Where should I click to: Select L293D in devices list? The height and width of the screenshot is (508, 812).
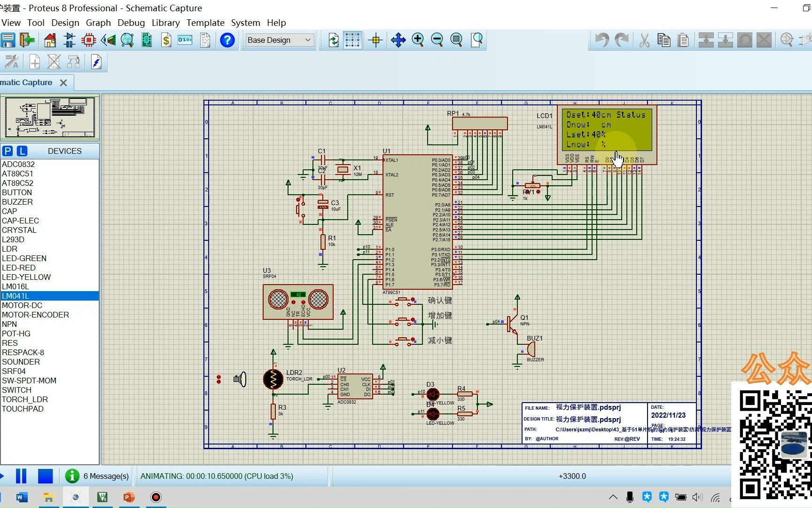(x=50, y=239)
